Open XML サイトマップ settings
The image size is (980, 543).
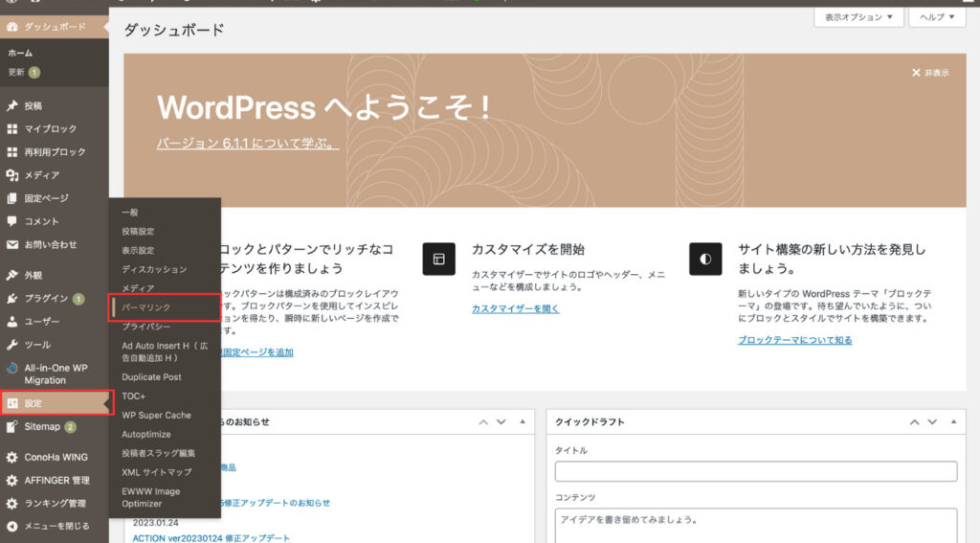tap(156, 472)
